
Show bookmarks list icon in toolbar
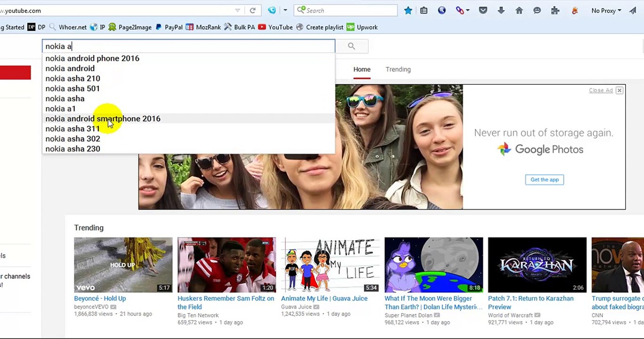[x=424, y=10]
